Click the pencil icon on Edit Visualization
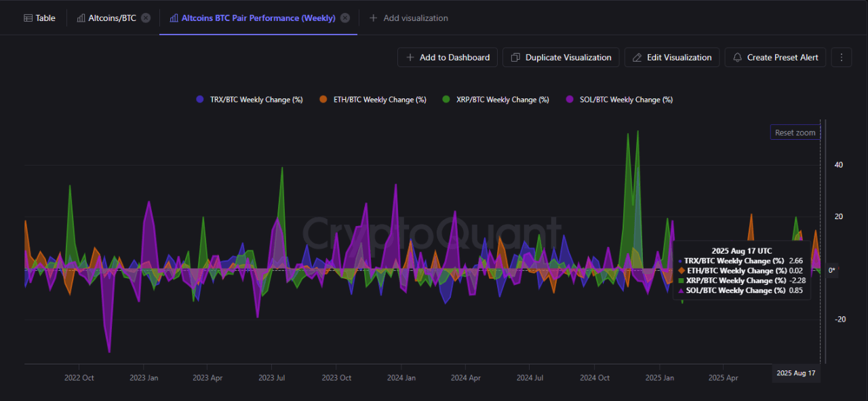This screenshot has width=868, height=401. pos(637,58)
